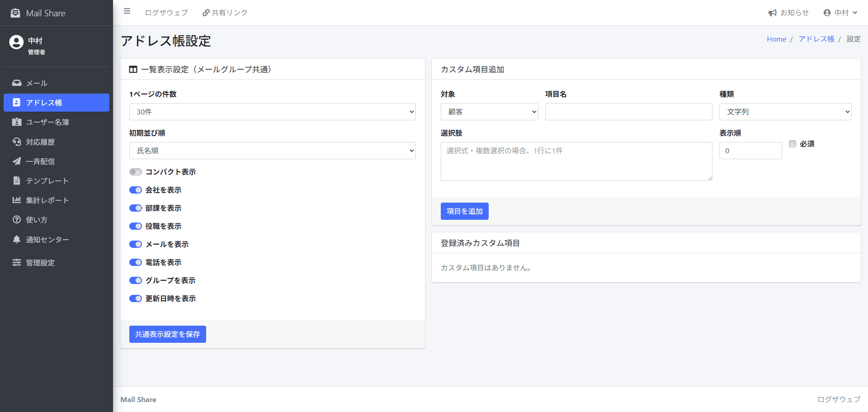Click the columns icon beside 一覧表示設定
868x412 pixels.
[133, 69]
